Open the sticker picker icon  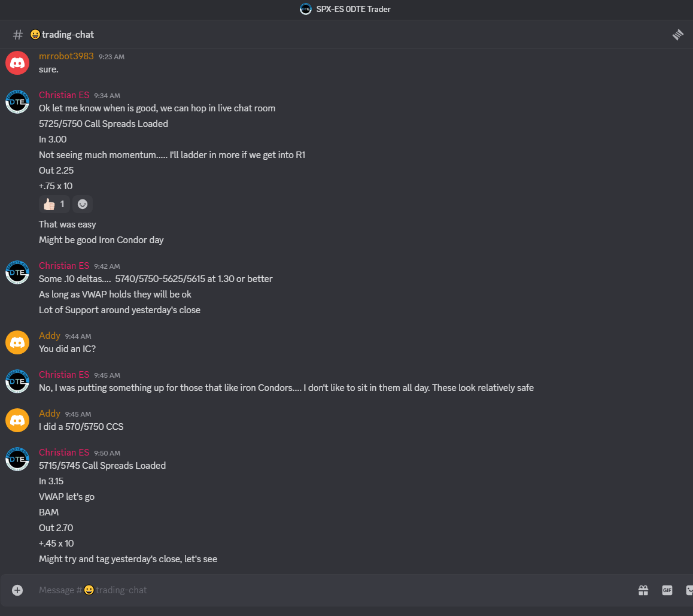tap(689, 590)
